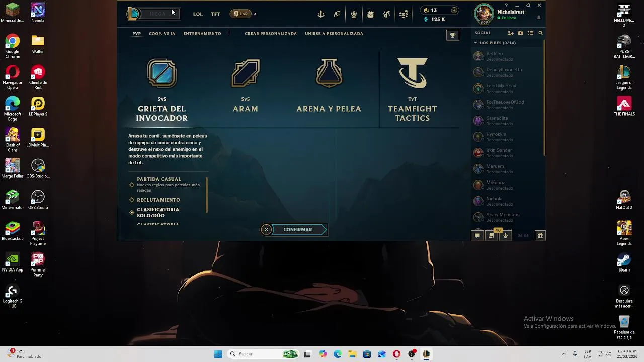
Task: Select the COOP. VS IA tab
Action: [162, 34]
